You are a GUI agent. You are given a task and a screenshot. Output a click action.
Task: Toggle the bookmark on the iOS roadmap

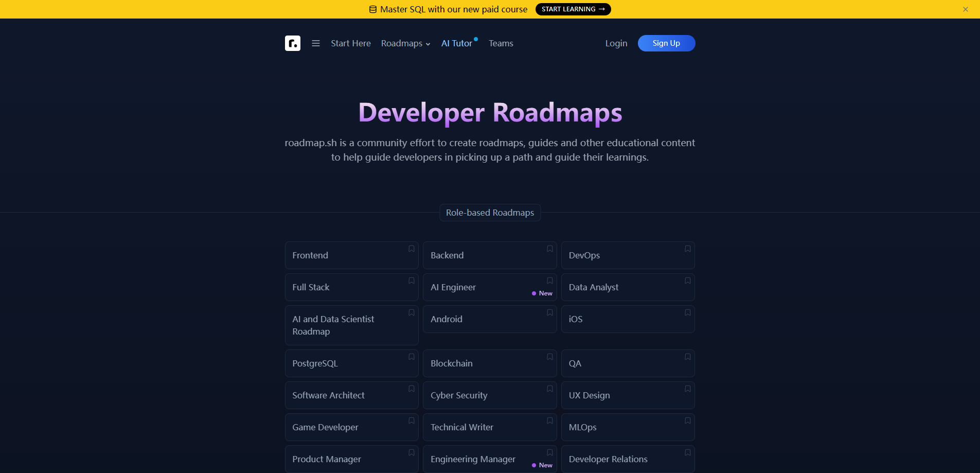[688, 312]
